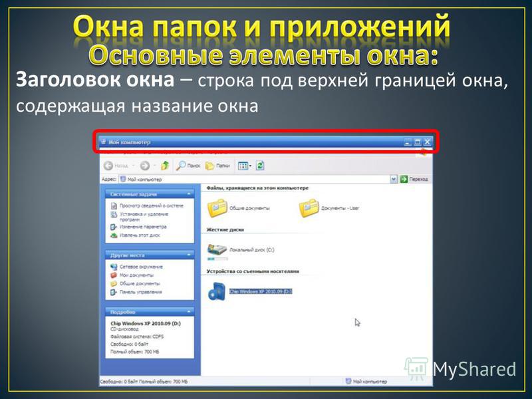
Task: Click the title bar system menu icon
Action: coord(104,142)
